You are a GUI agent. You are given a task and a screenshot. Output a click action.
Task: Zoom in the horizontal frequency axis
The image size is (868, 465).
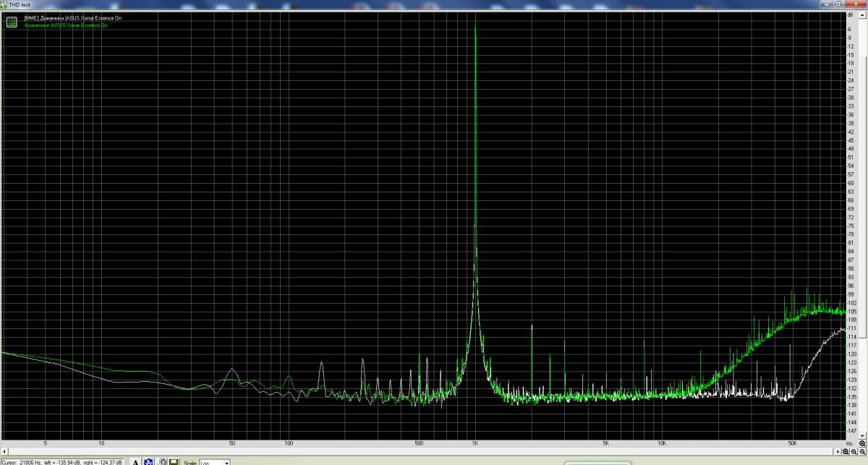coord(846,452)
